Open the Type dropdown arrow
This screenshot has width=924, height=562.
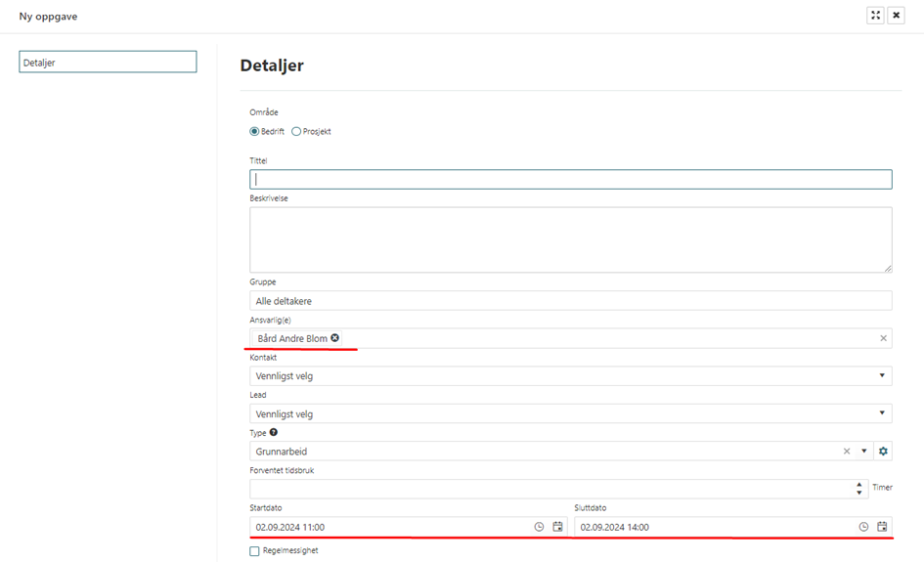click(x=863, y=452)
